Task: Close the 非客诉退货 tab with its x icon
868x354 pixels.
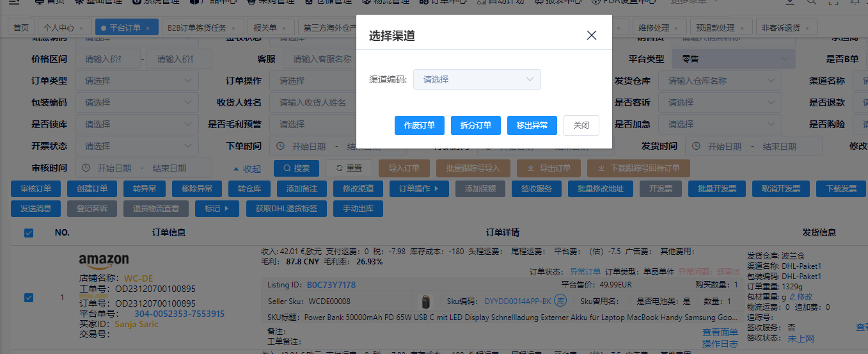Action: coord(807,28)
